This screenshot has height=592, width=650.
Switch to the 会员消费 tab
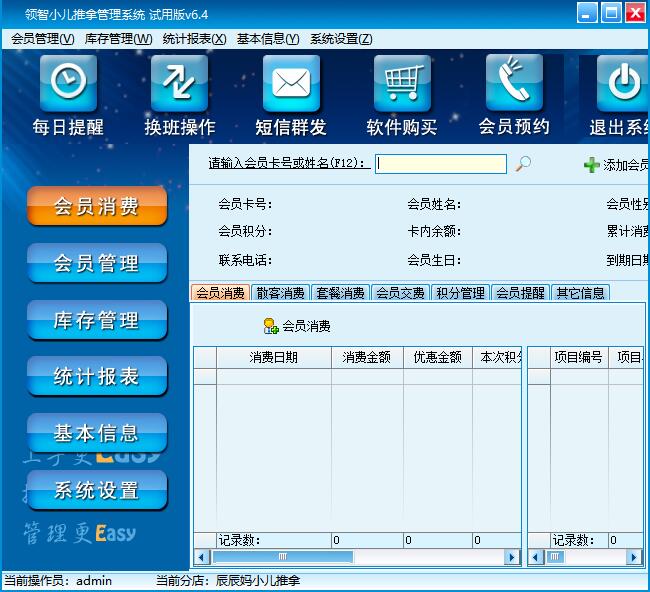pos(221,293)
